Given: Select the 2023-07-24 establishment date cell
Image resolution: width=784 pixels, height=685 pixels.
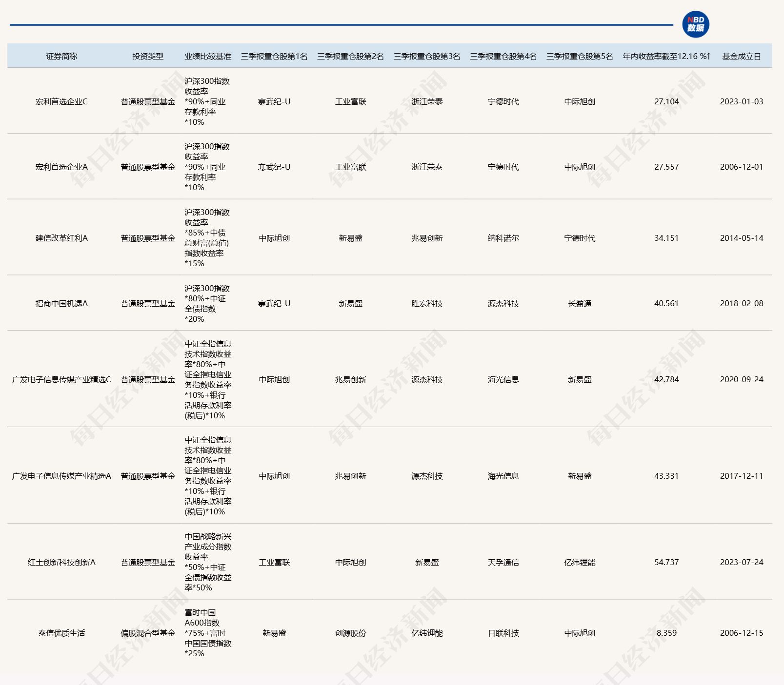Looking at the screenshot, I should [x=741, y=562].
